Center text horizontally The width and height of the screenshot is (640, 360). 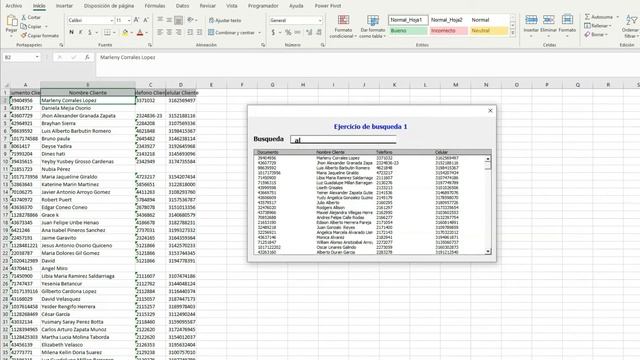click(169, 32)
